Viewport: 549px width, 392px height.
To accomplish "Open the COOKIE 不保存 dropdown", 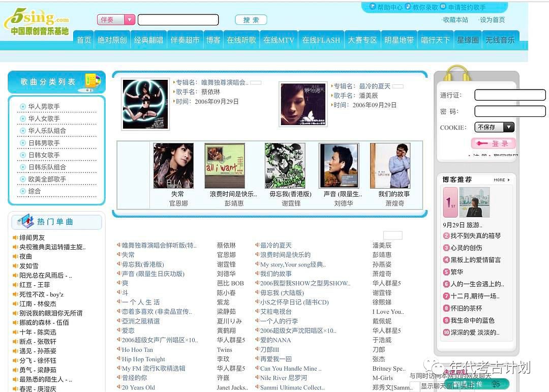I will [508, 127].
